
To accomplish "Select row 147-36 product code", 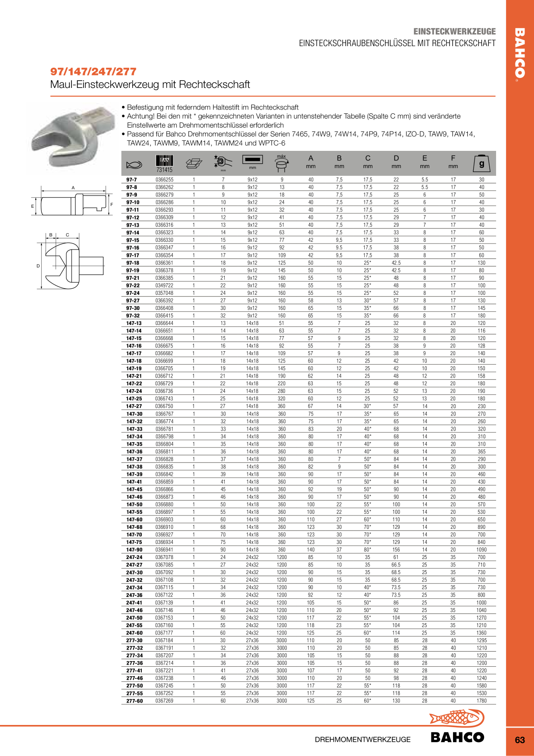I will click(134, 452).
